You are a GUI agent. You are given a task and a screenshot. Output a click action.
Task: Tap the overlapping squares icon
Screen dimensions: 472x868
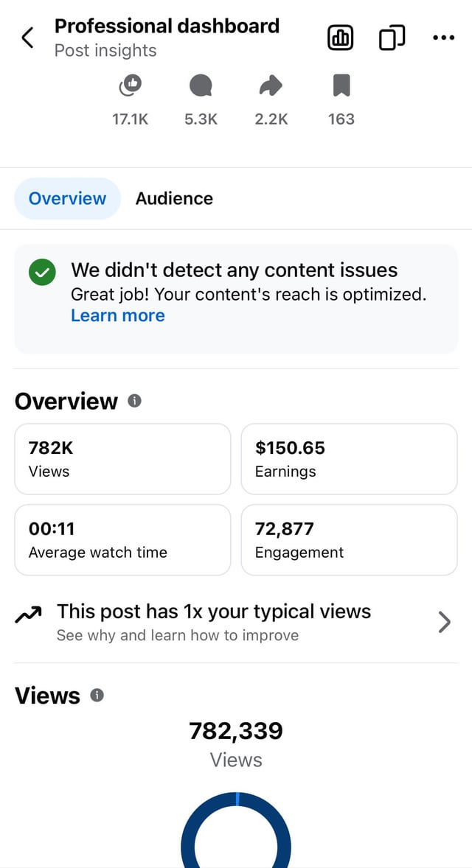click(392, 38)
